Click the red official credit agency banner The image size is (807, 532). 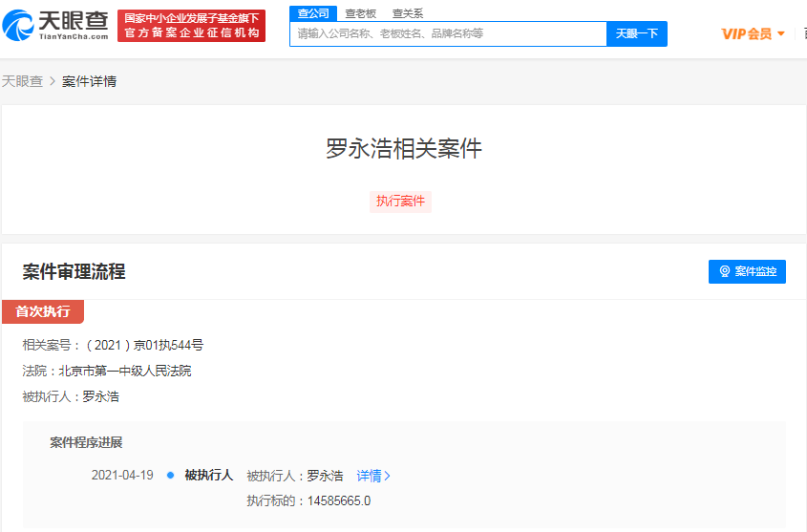(x=191, y=26)
